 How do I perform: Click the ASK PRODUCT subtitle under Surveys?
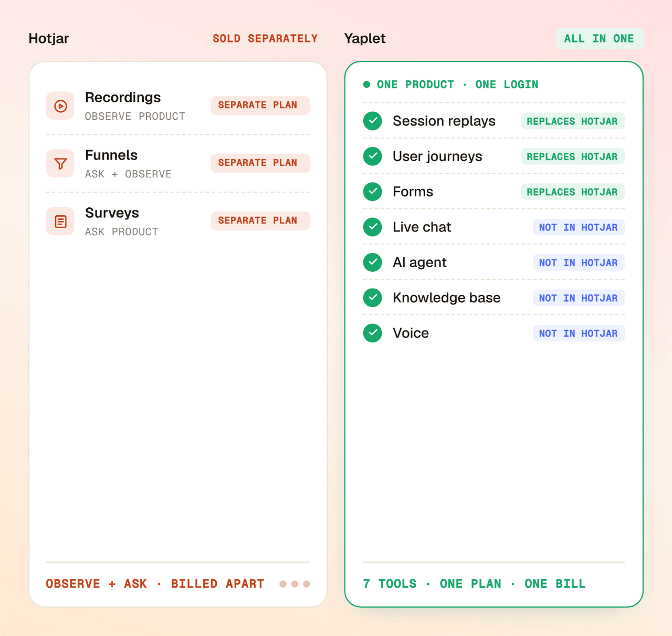(x=121, y=232)
